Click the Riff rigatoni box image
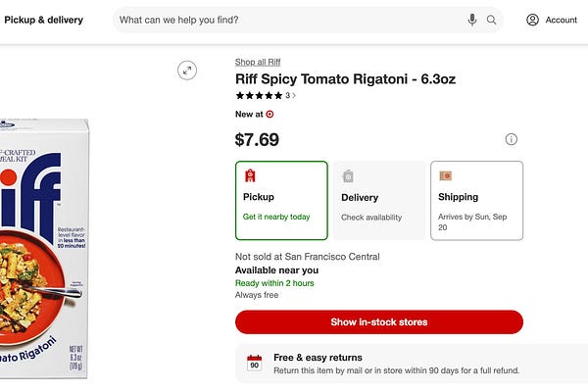This screenshot has width=588, height=392. (x=44, y=248)
